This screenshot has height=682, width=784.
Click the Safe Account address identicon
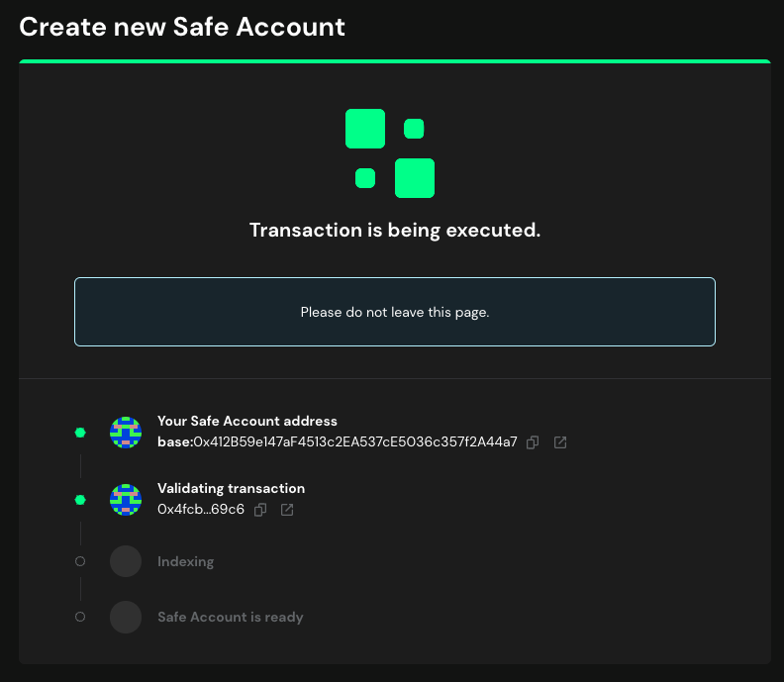pos(126,433)
